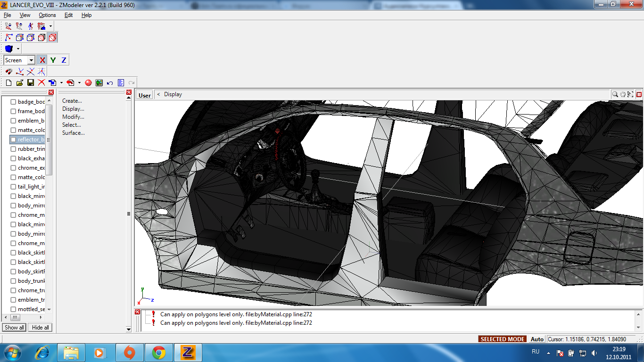The image size is (644, 362).
Task: Open the View menu
Action: click(25, 15)
